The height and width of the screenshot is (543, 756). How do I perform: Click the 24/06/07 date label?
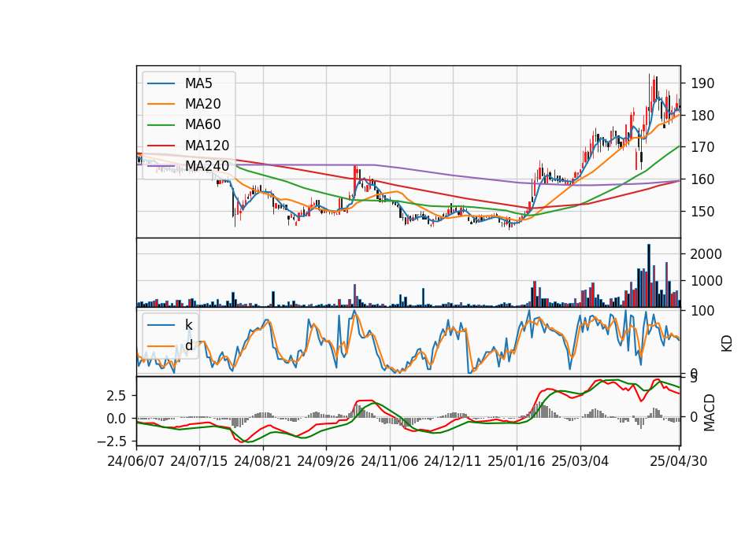[x=136, y=461]
